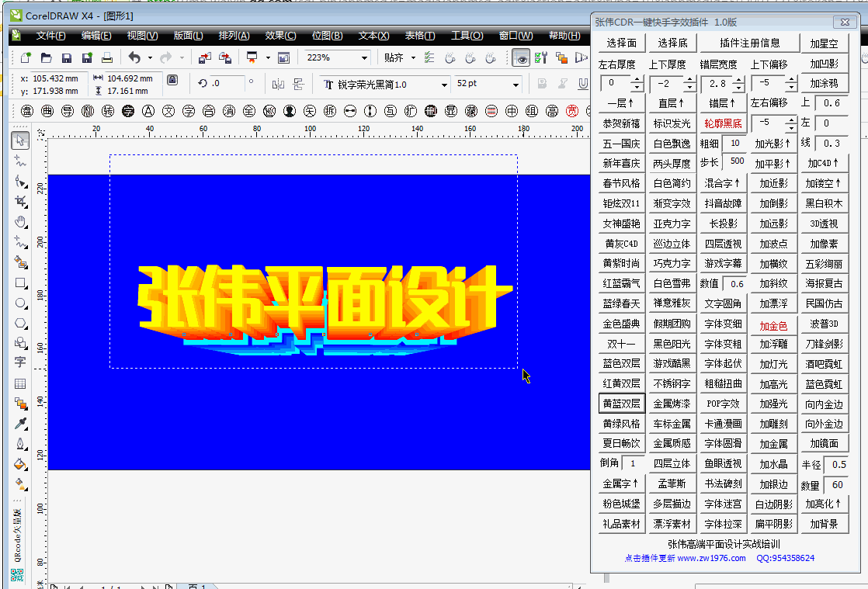This screenshot has height=589, width=868.
Task: Click the Open folder icon
Action: click(x=47, y=57)
